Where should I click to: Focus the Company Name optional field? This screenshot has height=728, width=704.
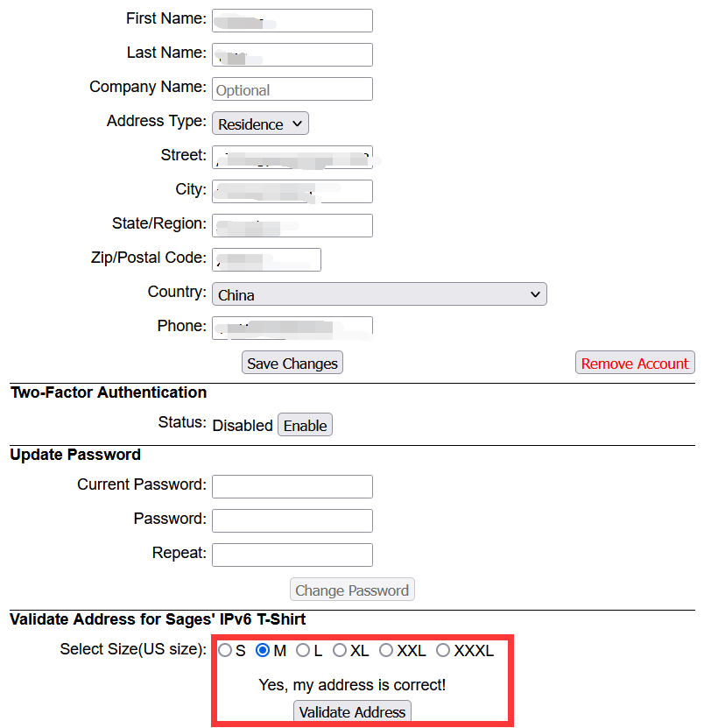pos(292,89)
